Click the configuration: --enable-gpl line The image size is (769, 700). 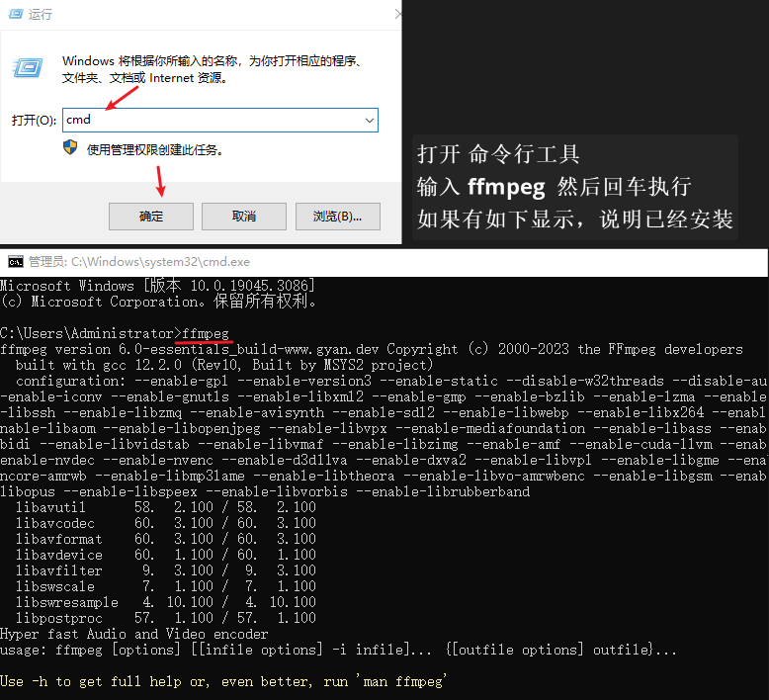(x=391, y=382)
